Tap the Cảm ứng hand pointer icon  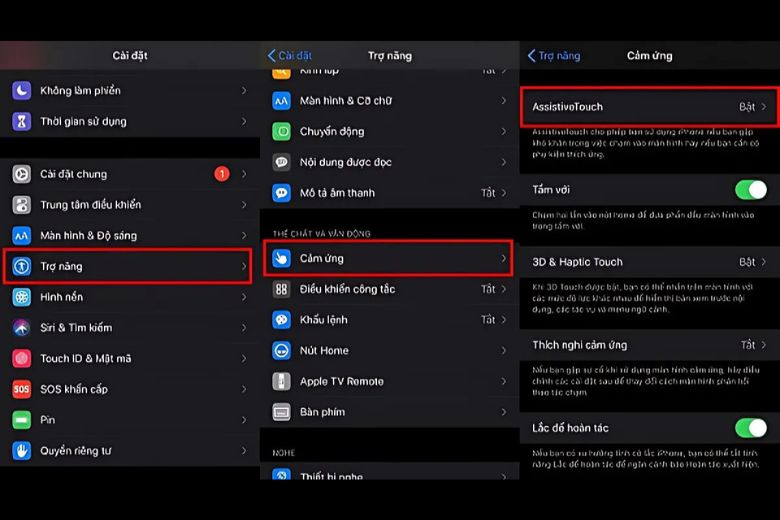(x=281, y=258)
